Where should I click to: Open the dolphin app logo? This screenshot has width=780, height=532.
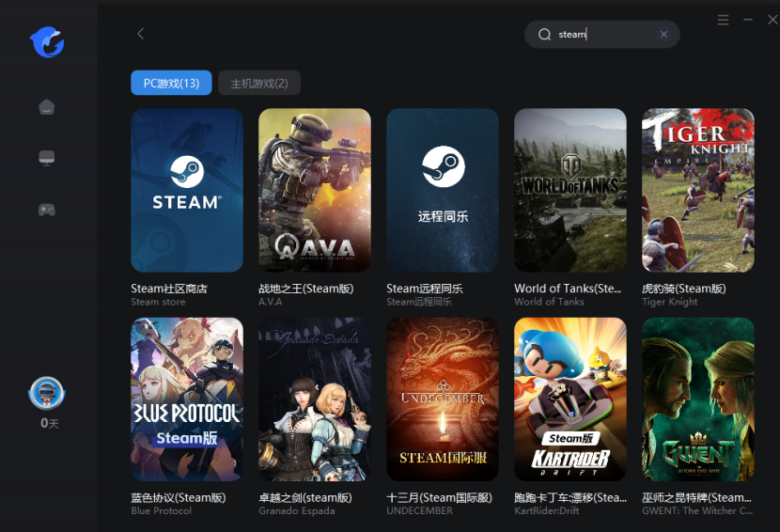[47, 41]
